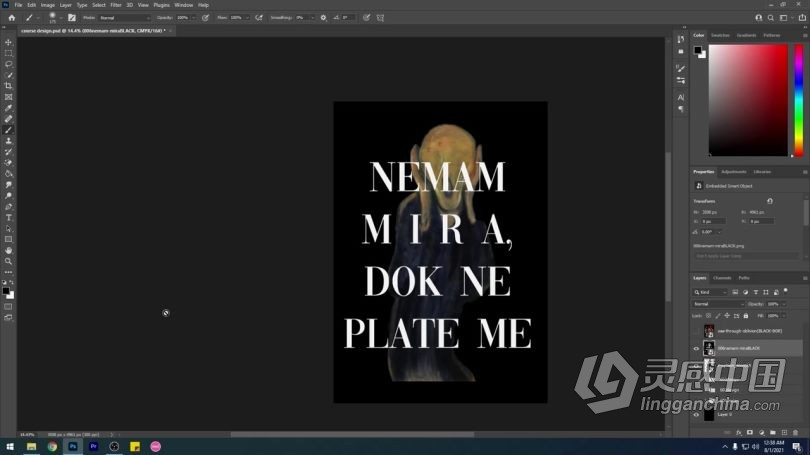
Task: Toggle visibility of the selected BLACK layer
Action: (696, 349)
